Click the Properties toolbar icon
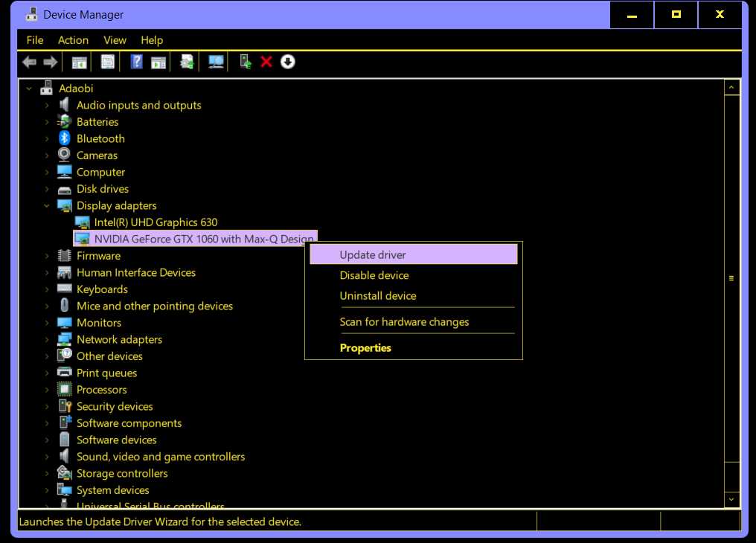 point(108,62)
